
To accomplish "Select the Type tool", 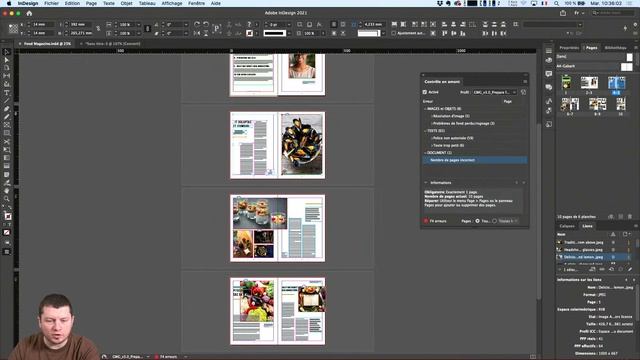I will click(7, 93).
